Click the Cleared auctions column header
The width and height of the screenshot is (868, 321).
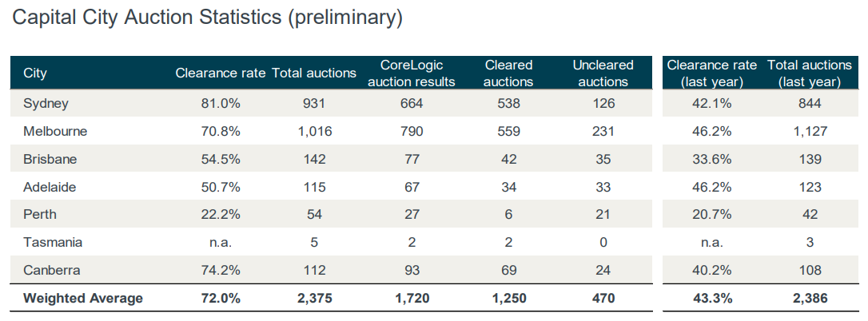click(508, 73)
